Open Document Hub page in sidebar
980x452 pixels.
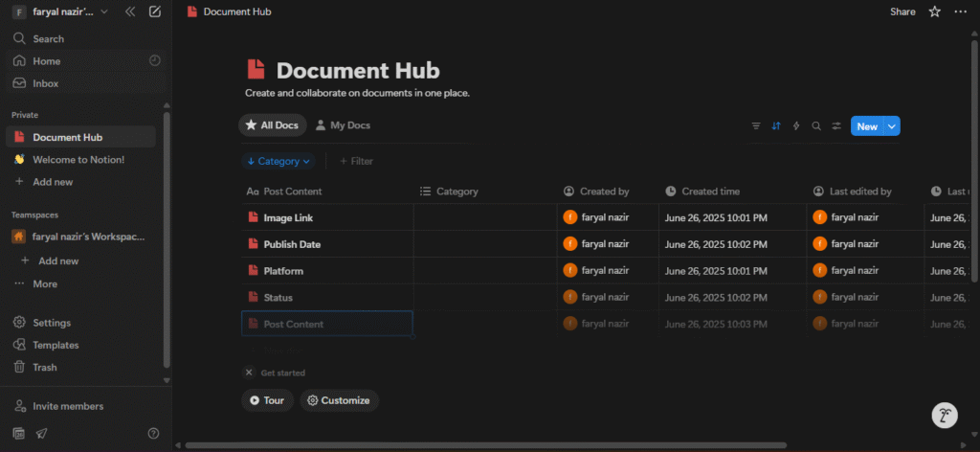(80, 137)
